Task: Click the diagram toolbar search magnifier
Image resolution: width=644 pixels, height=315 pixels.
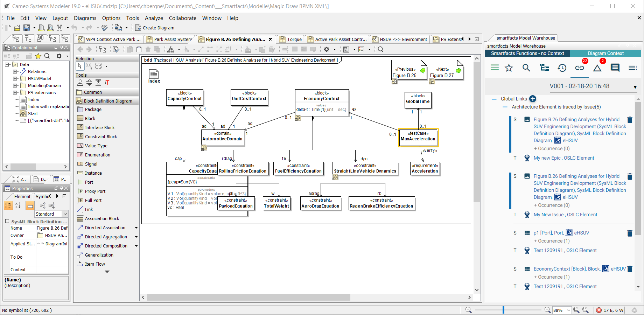Action: pyautogui.click(x=380, y=49)
